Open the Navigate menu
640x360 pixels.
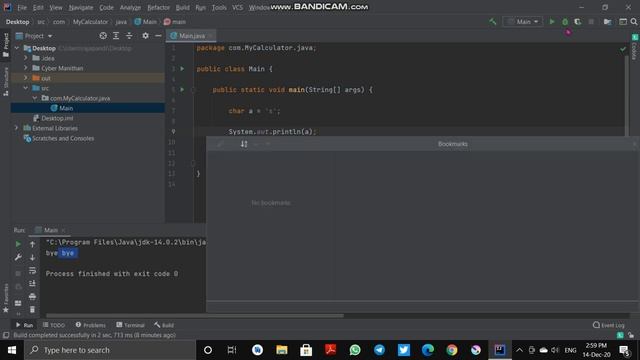coord(80,7)
